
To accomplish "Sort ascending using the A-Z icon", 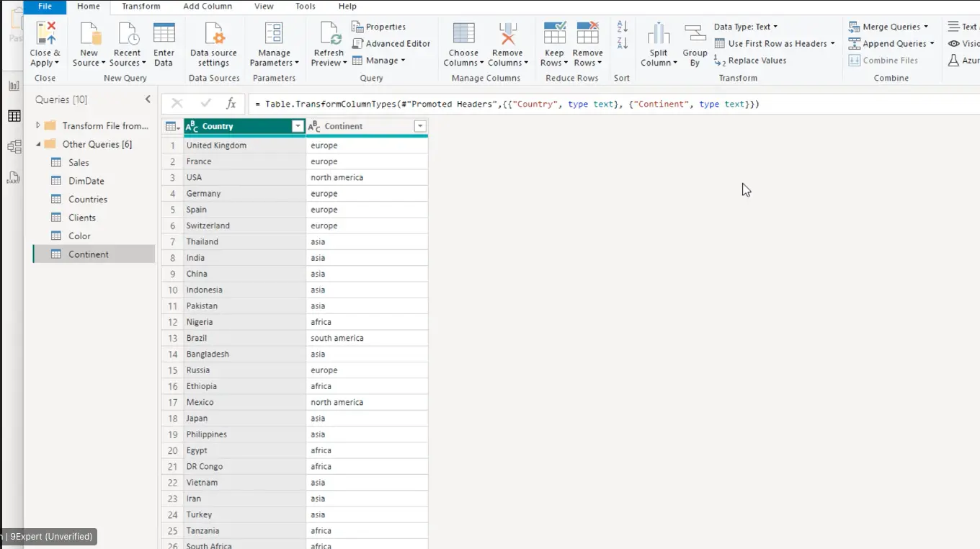I will [623, 27].
